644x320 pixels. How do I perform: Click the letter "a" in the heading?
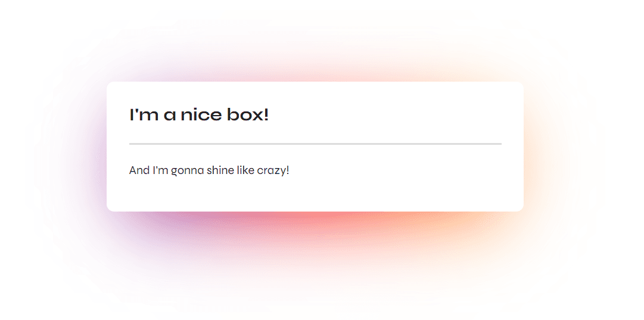170,115
